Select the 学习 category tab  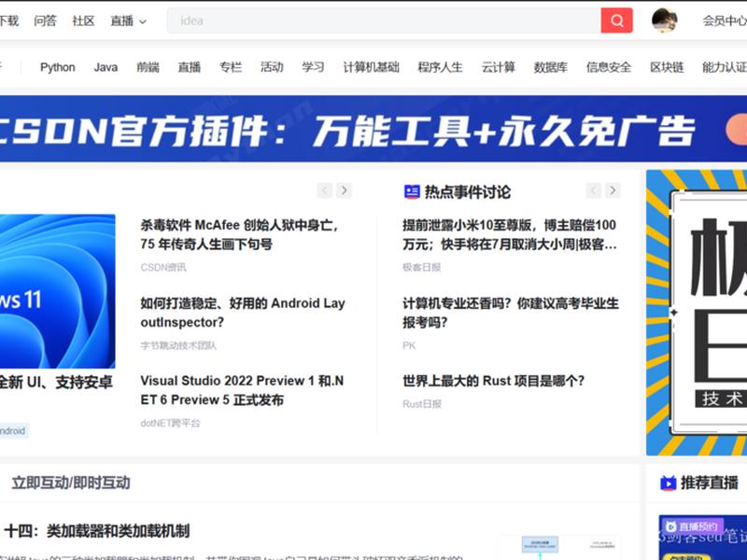click(313, 67)
